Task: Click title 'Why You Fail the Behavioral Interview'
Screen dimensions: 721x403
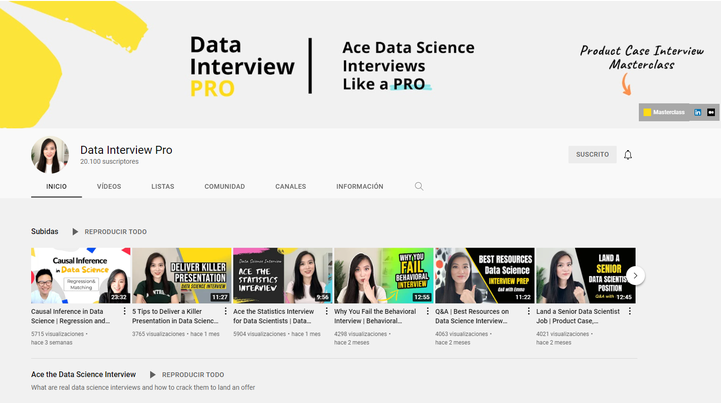Action: pos(375,316)
